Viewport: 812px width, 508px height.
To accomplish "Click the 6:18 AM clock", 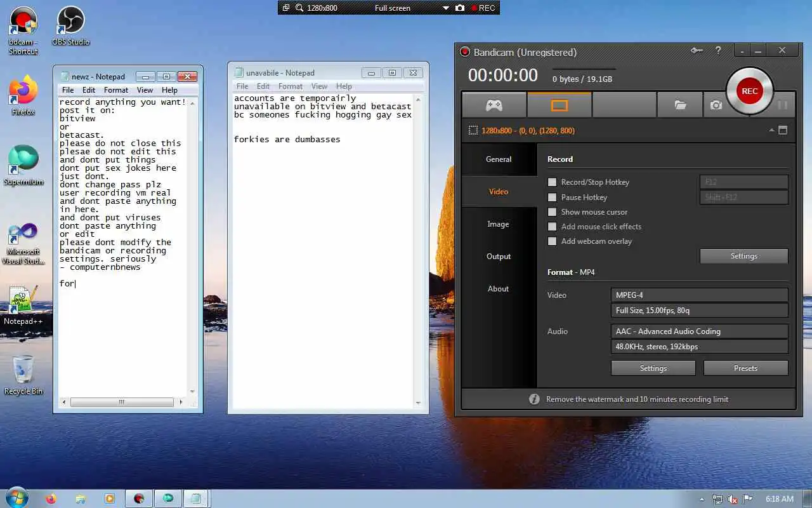I will tap(779, 499).
